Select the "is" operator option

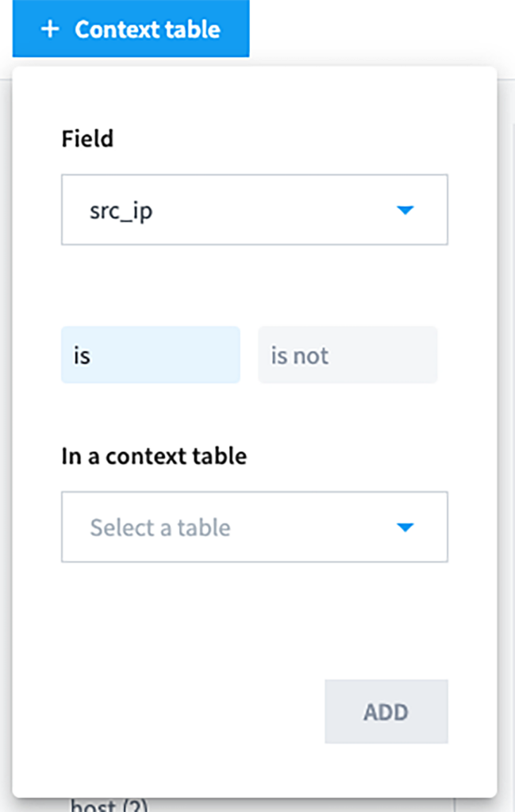click(x=150, y=355)
